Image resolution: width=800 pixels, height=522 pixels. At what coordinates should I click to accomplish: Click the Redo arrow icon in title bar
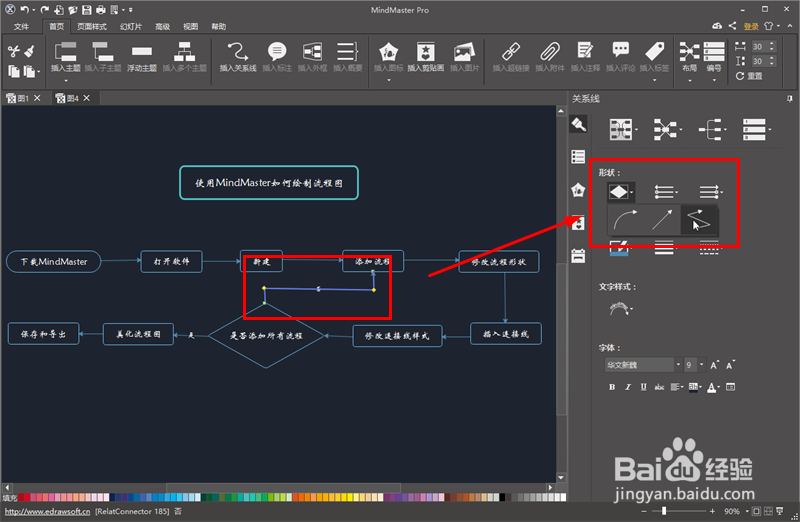click(45, 10)
